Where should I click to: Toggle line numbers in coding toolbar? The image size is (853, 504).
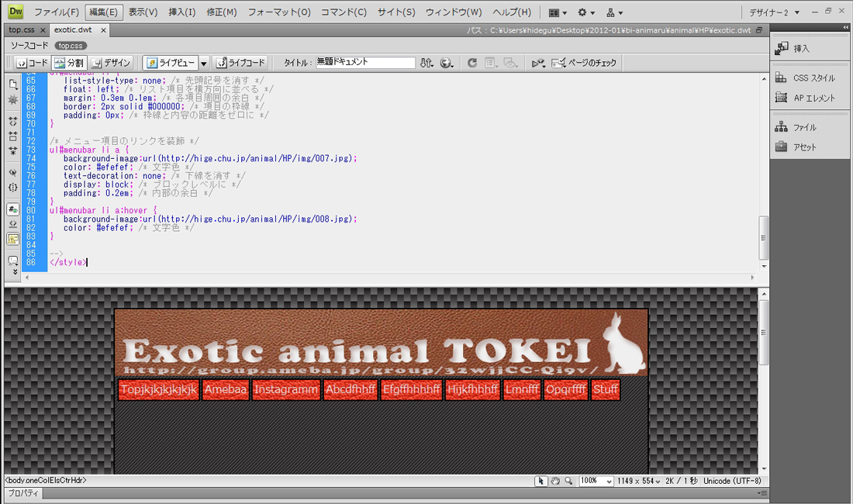click(13, 209)
